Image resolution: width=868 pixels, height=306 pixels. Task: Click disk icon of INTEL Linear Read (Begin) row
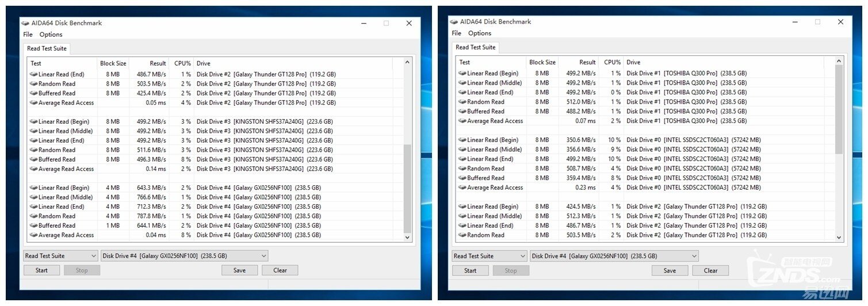[462, 140]
